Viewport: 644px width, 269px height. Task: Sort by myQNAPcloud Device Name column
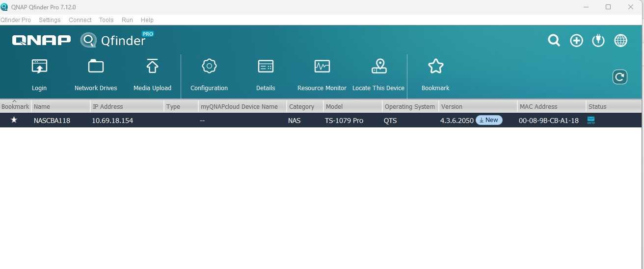pyautogui.click(x=242, y=106)
